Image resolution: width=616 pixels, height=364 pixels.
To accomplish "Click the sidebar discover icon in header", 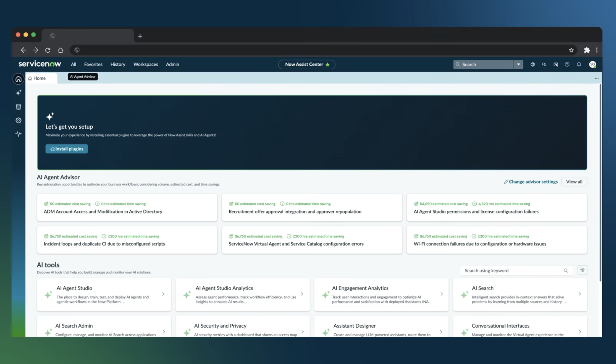I will click(555, 65).
